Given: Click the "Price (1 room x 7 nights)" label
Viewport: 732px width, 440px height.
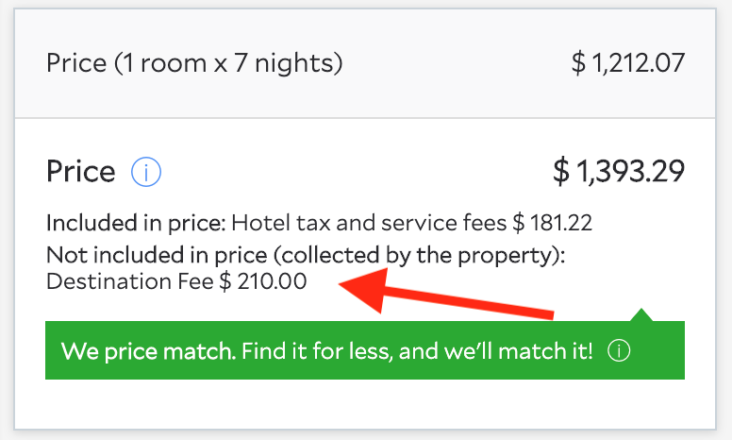Looking at the screenshot, I should click(x=194, y=63).
